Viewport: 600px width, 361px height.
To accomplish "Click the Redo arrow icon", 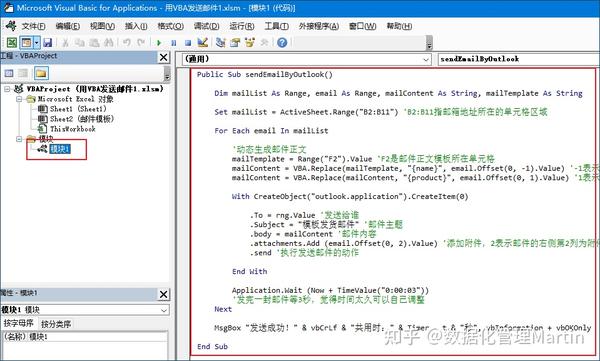I will 141,42.
